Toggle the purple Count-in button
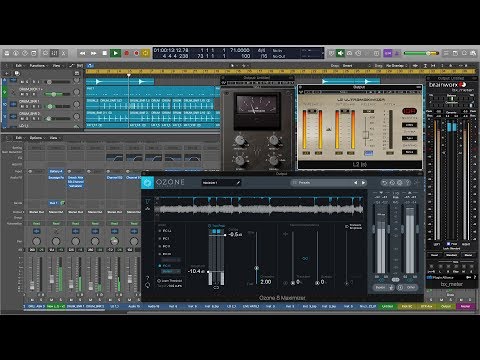480x360 pixels. coord(388,53)
